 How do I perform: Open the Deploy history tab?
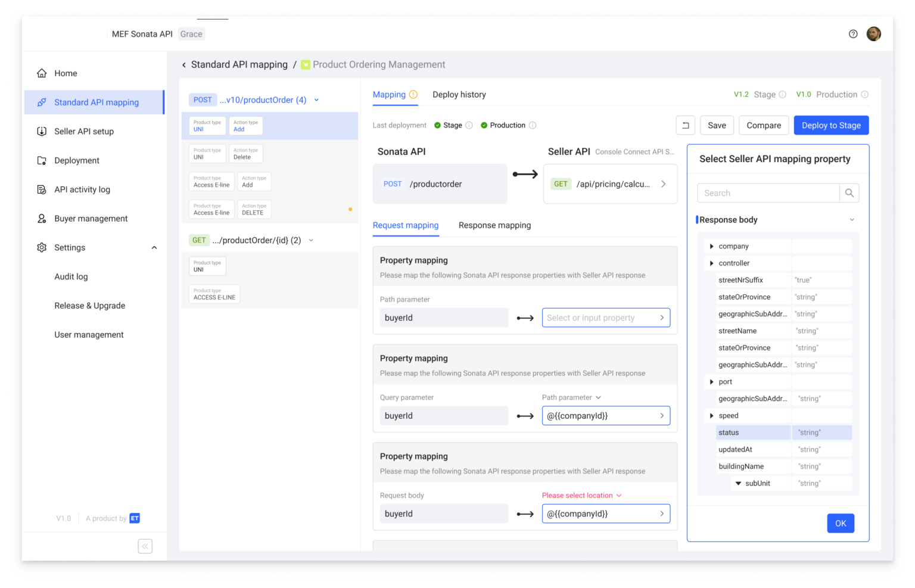pyautogui.click(x=459, y=94)
